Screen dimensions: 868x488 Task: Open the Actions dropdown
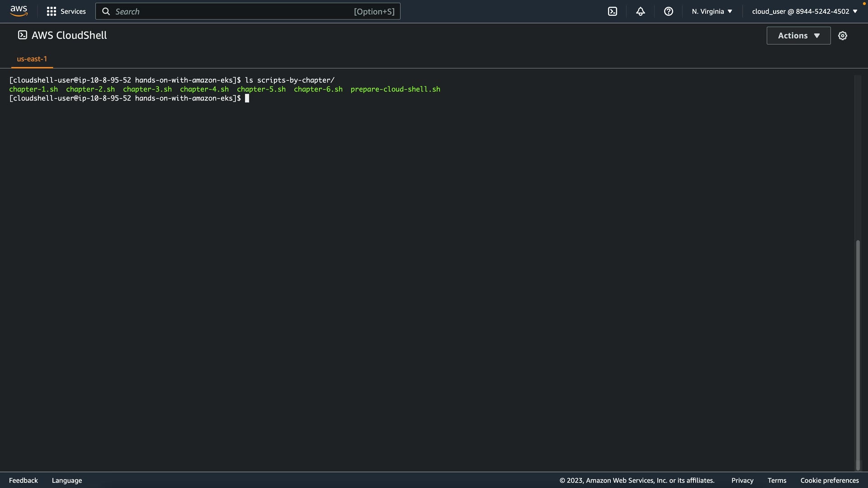coord(798,36)
